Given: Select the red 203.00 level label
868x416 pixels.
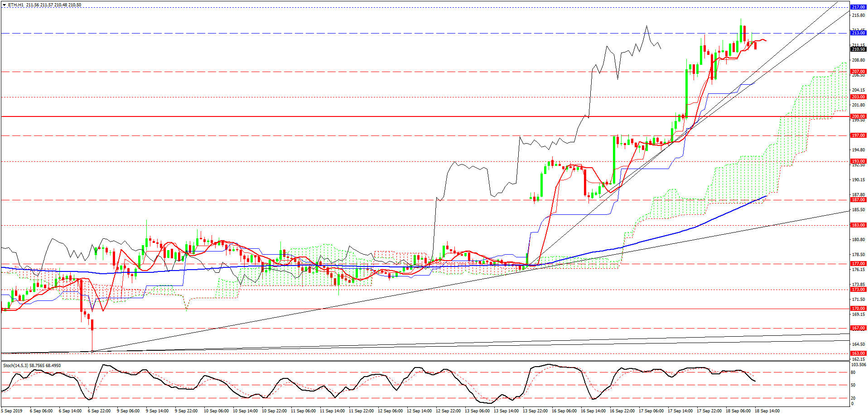Looking at the screenshot, I should pyautogui.click(x=858, y=97).
